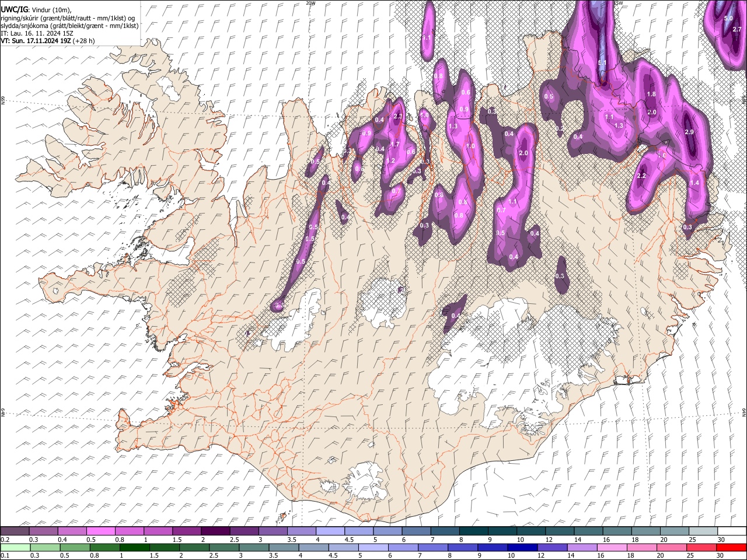Click the white 30 swatch in upper legend
747x560 pixels.
(x=732, y=531)
